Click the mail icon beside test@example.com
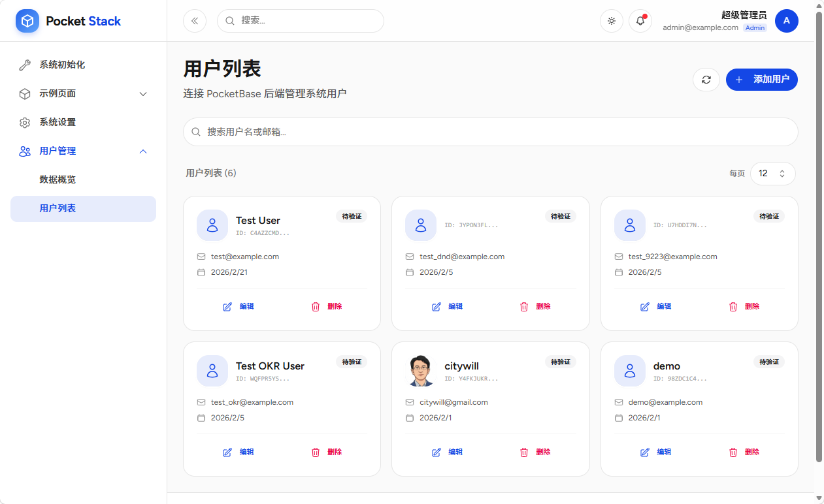This screenshot has width=824, height=504. pos(201,257)
